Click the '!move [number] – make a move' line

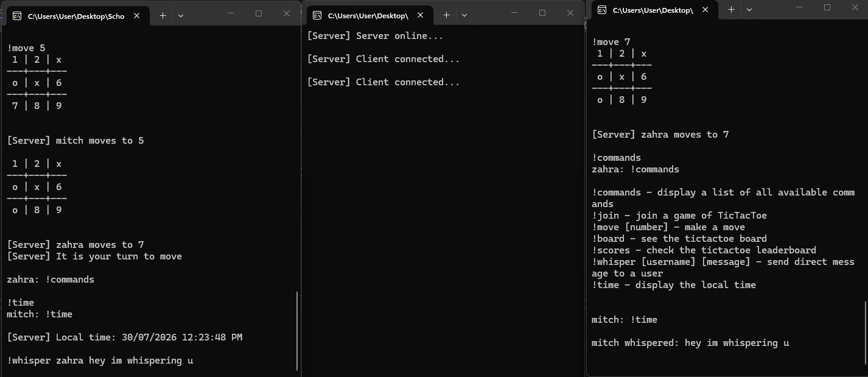tap(668, 227)
